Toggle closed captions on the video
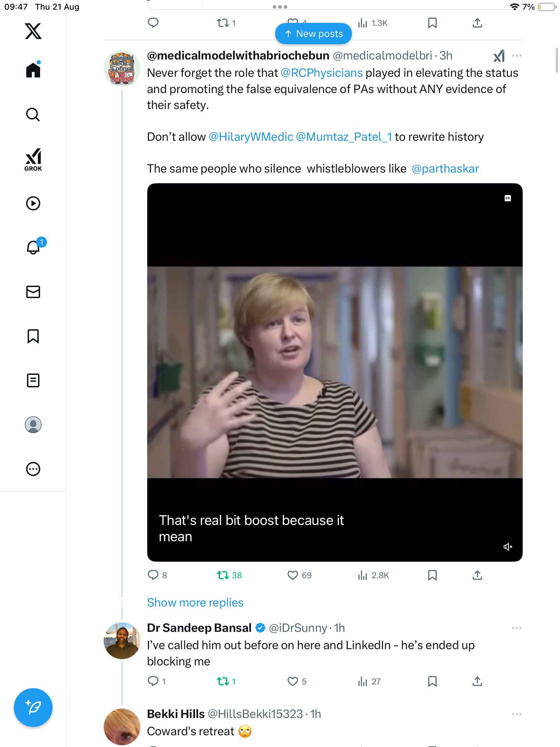560x747 pixels. coord(507,198)
